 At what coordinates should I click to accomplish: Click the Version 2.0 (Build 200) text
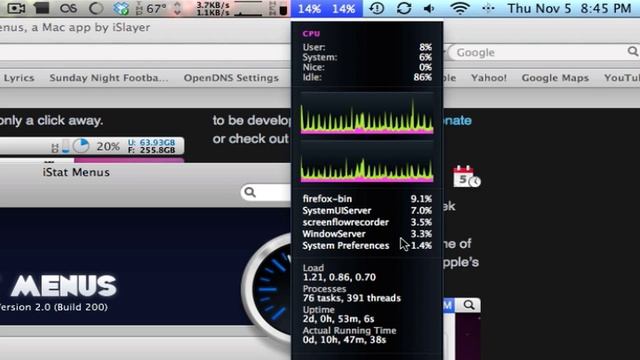pos(53,307)
